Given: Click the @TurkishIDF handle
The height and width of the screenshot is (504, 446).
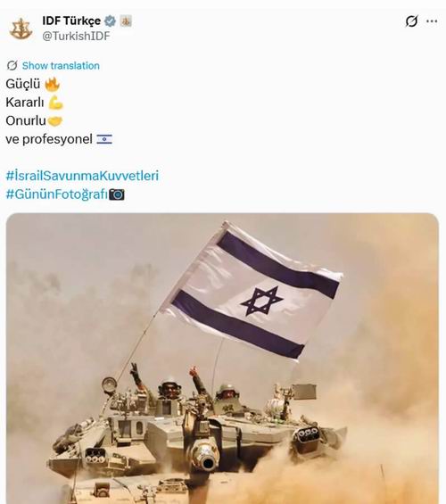Looking at the screenshot, I should pos(76,36).
